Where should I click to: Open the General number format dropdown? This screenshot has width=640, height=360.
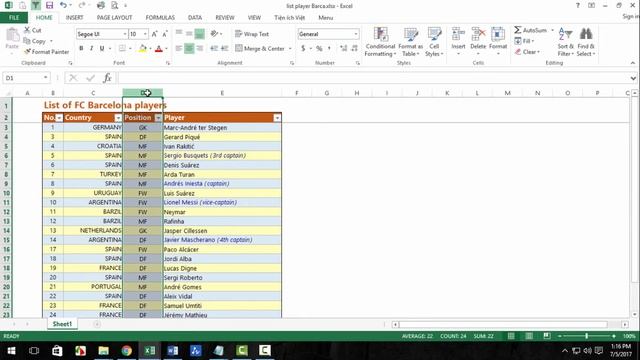356,34
